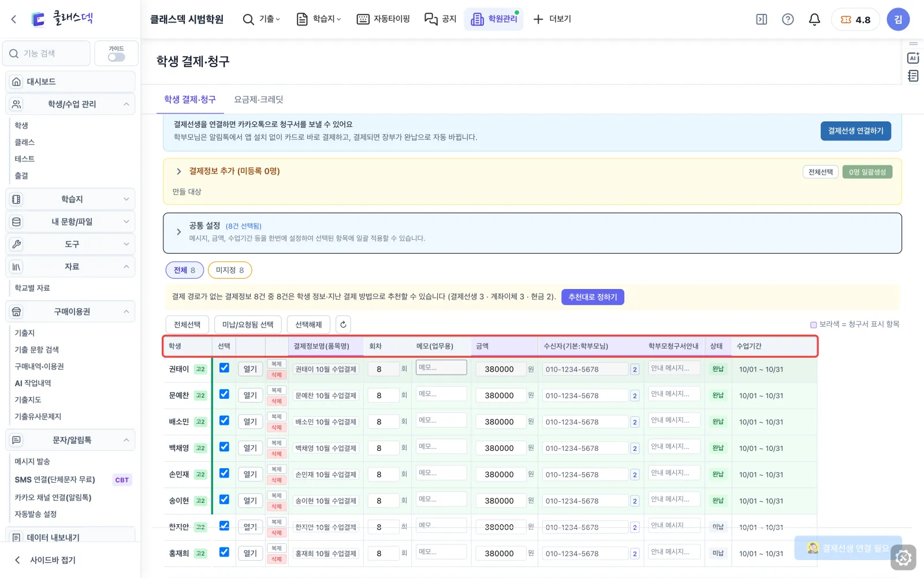Click the 대시보드 home item
This screenshot has height=578, width=924.
click(x=70, y=81)
